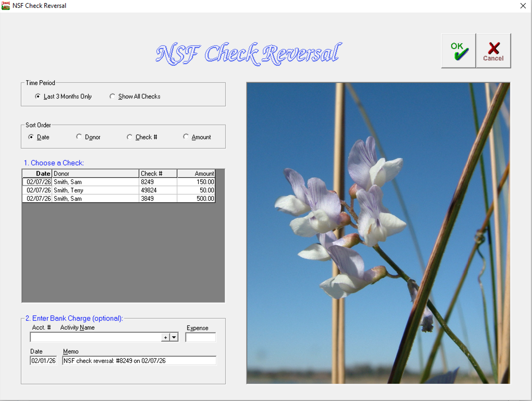Sort checks by Amount

[186, 137]
